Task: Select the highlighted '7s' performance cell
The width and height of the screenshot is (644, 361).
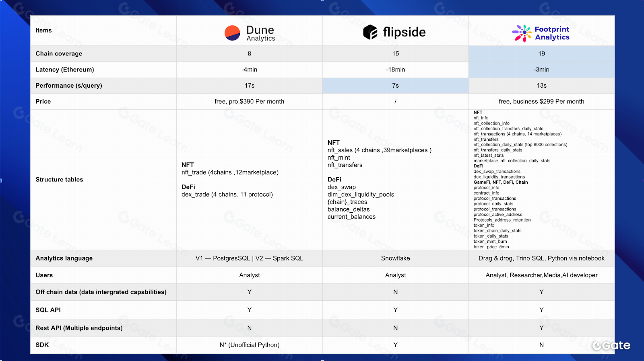Action: point(395,86)
